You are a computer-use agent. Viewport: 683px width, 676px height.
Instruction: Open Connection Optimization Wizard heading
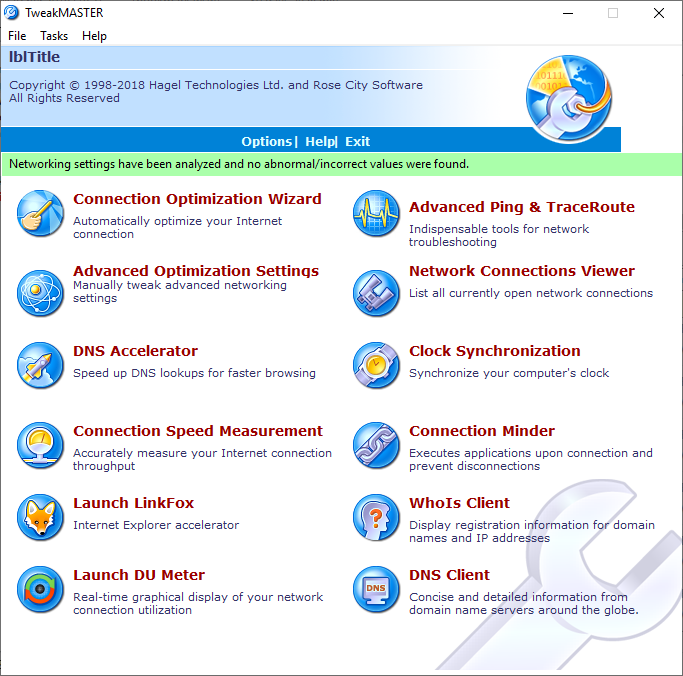coord(197,199)
